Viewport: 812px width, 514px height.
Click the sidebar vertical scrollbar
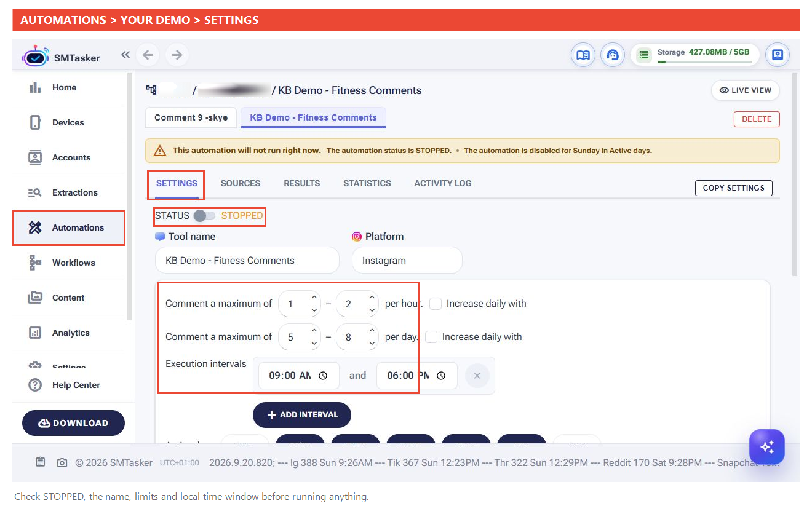click(x=130, y=196)
